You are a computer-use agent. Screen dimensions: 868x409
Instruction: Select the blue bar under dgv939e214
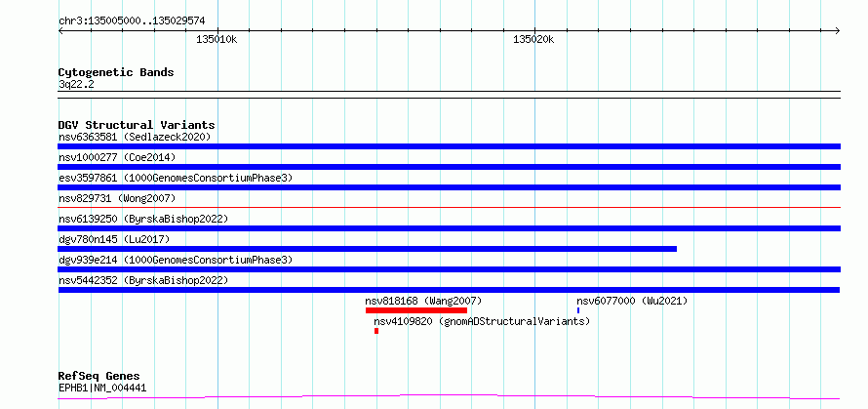coord(449,269)
